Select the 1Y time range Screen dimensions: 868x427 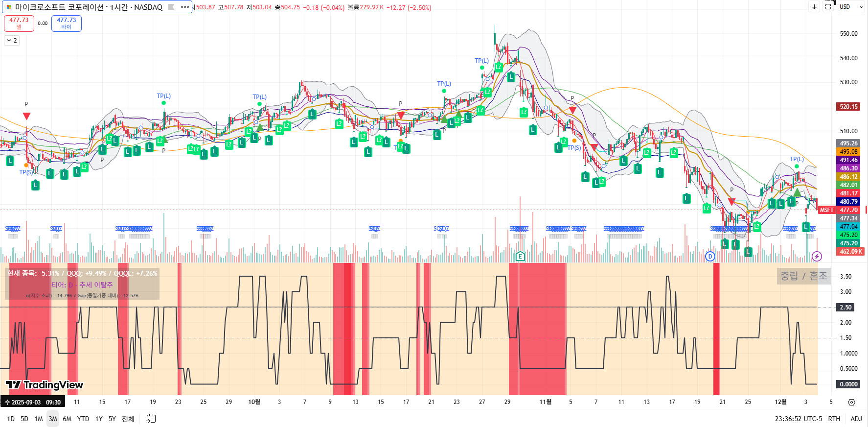99,419
